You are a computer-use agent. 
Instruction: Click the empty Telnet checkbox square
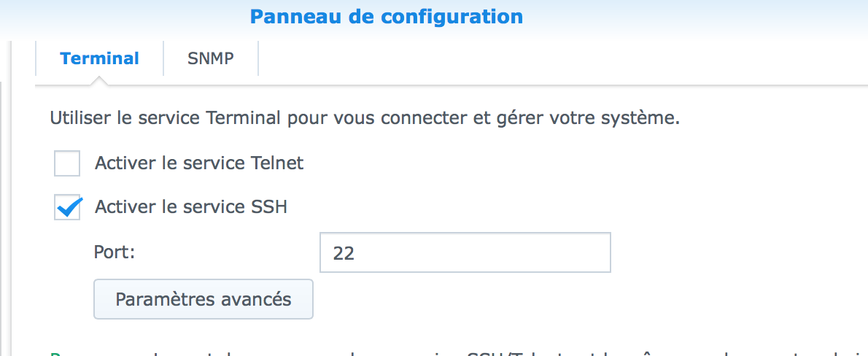click(67, 163)
